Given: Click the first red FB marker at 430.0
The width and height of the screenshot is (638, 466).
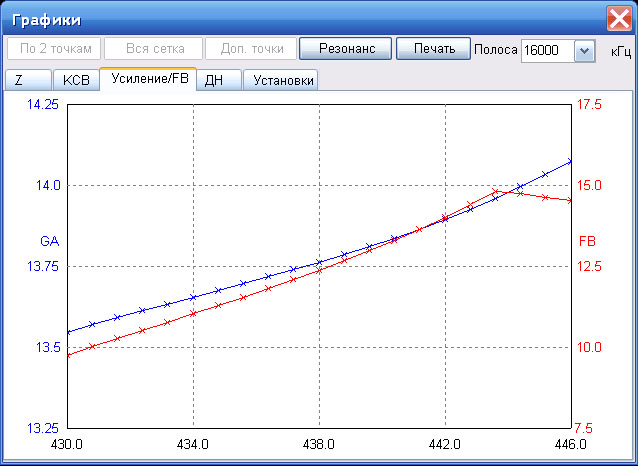Looking at the screenshot, I should [x=69, y=355].
